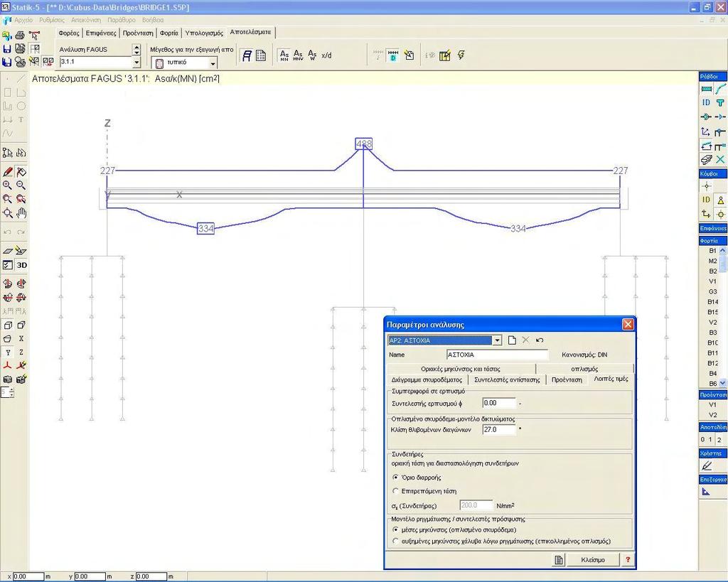Open the 3.1.1 FAGUS analysis dropdown
This screenshot has height=582, width=728.
136,62
